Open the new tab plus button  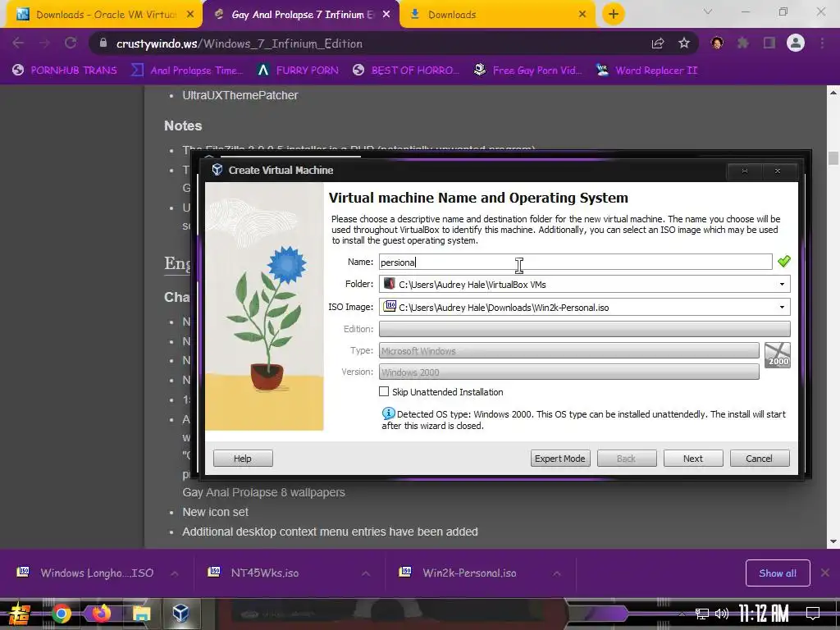click(x=614, y=14)
